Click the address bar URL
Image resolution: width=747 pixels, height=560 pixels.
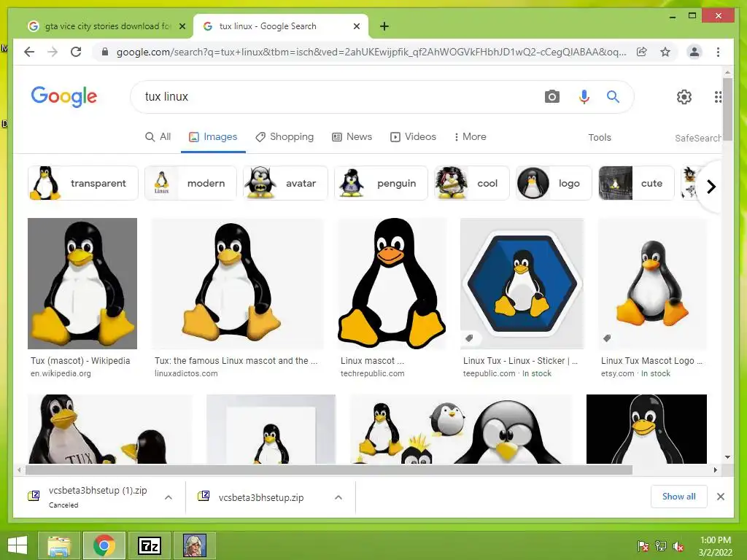click(371, 52)
